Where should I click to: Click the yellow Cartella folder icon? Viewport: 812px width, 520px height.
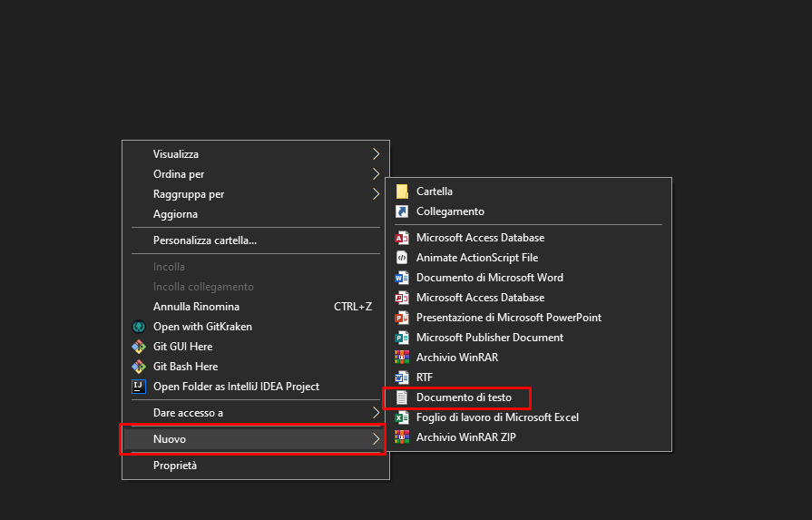[402, 191]
